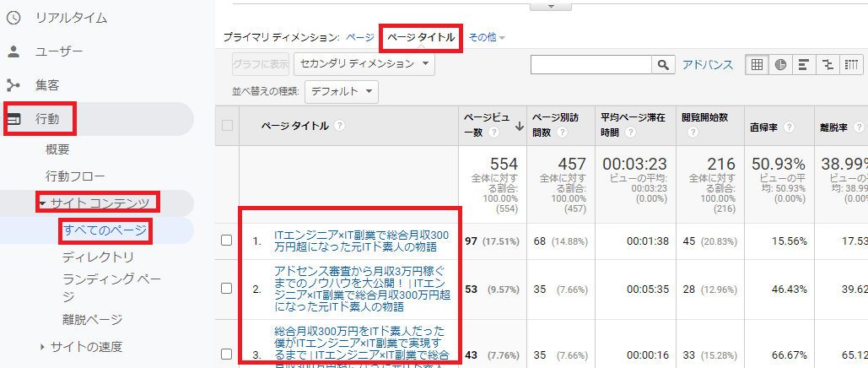Check the checkbox for row 2
868x368 pixels.
click(x=226, y=288)
